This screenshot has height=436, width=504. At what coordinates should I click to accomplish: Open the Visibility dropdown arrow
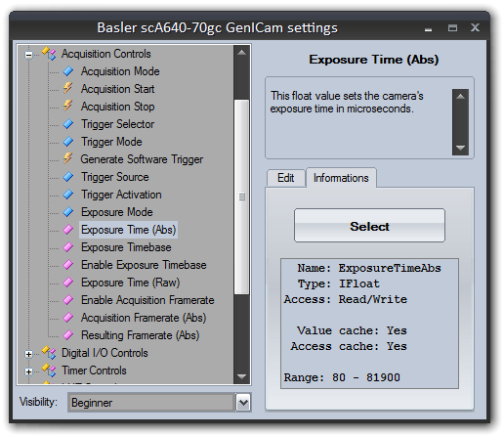[243, 403]
